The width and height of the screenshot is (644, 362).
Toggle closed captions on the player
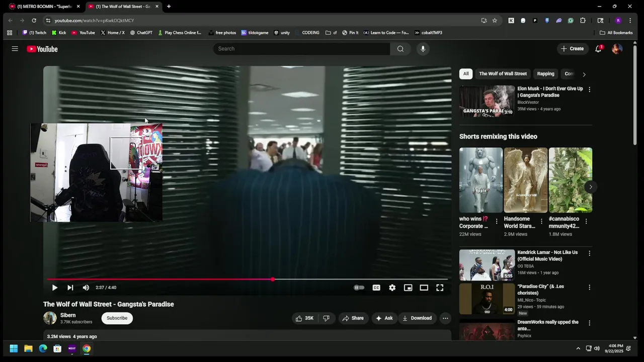376,288
